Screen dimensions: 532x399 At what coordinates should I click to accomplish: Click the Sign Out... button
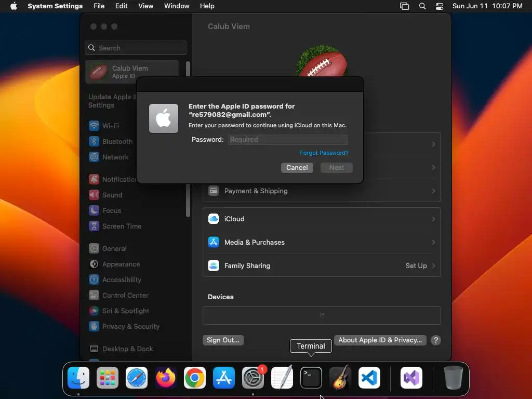[x=223, y=340]
